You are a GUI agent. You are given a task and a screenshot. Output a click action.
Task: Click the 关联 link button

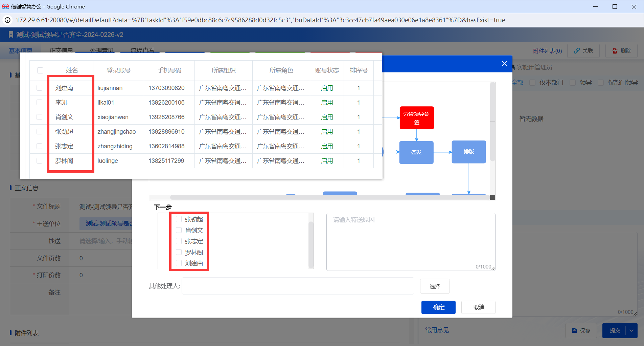(x=584, y=51)
